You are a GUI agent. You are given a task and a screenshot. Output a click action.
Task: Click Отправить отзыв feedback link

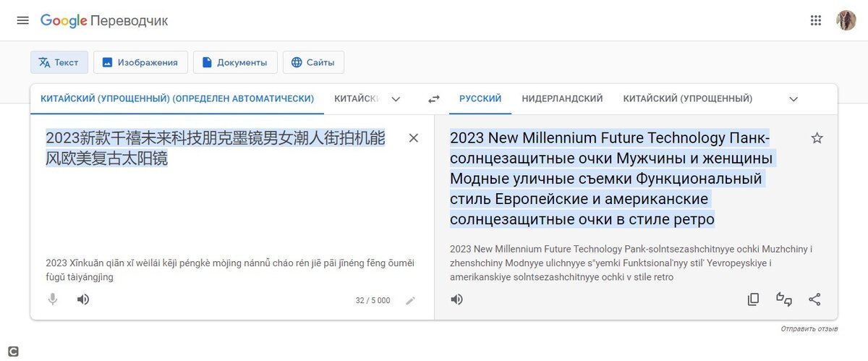[809, 329]
